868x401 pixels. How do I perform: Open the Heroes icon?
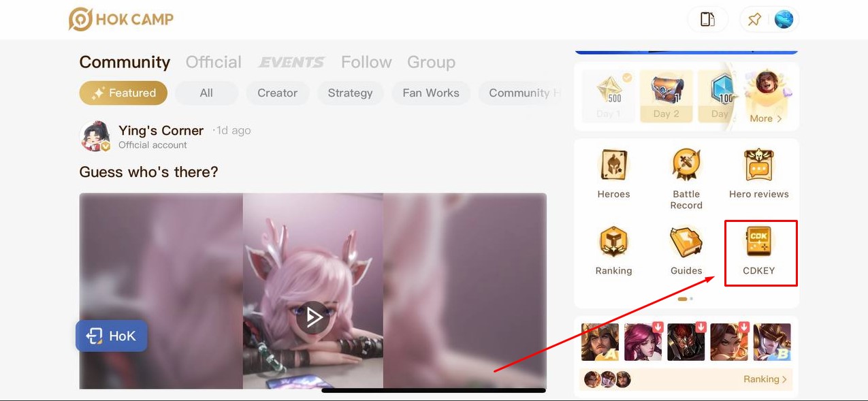click(613, 165)
